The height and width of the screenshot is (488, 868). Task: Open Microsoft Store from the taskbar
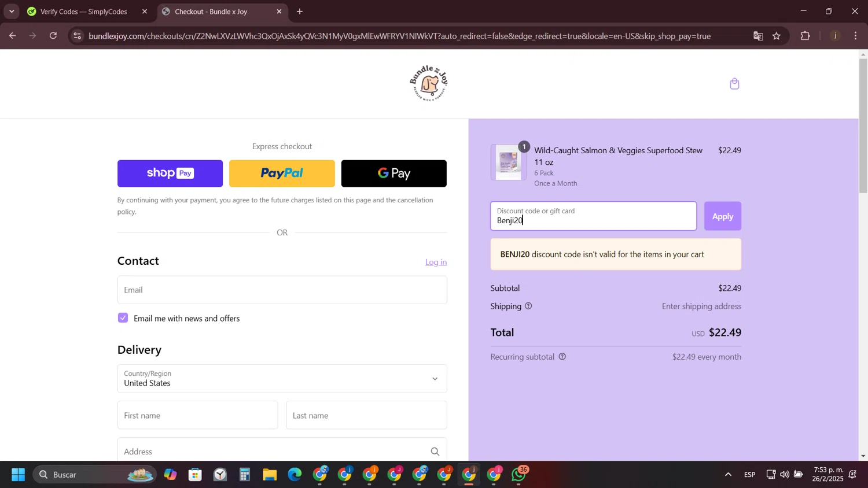pos(195,475)
